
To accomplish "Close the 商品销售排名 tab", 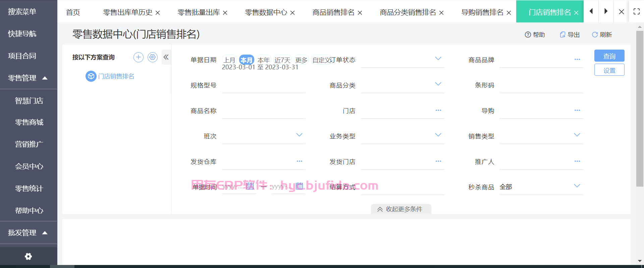I will click(x=360, y=13).
